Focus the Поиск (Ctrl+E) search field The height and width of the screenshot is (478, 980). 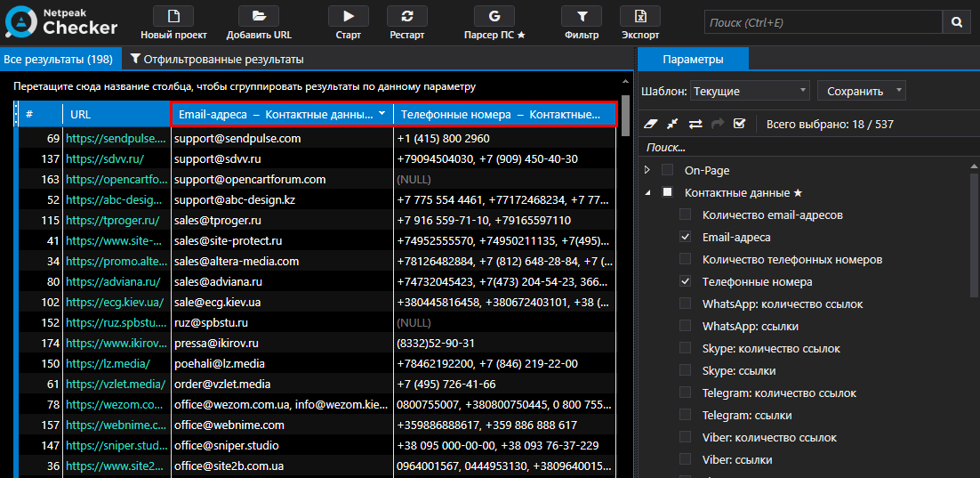click(823, 22)
